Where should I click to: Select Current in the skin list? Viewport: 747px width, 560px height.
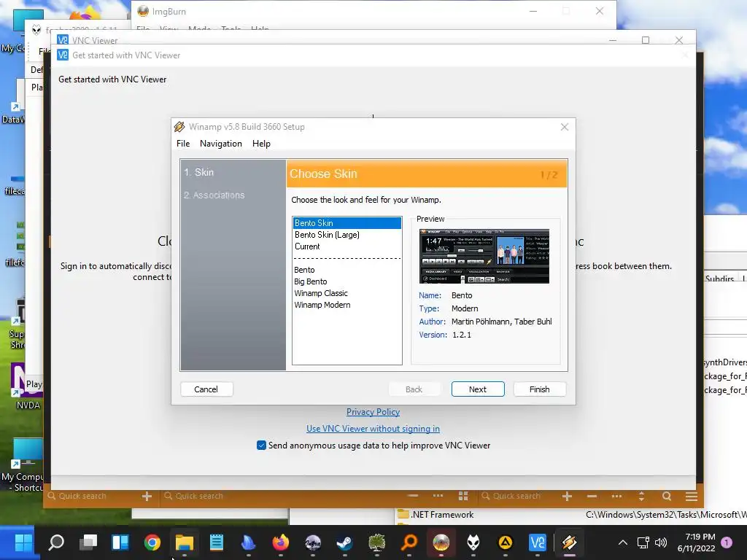pyautogui.click(x=347, y=246)
